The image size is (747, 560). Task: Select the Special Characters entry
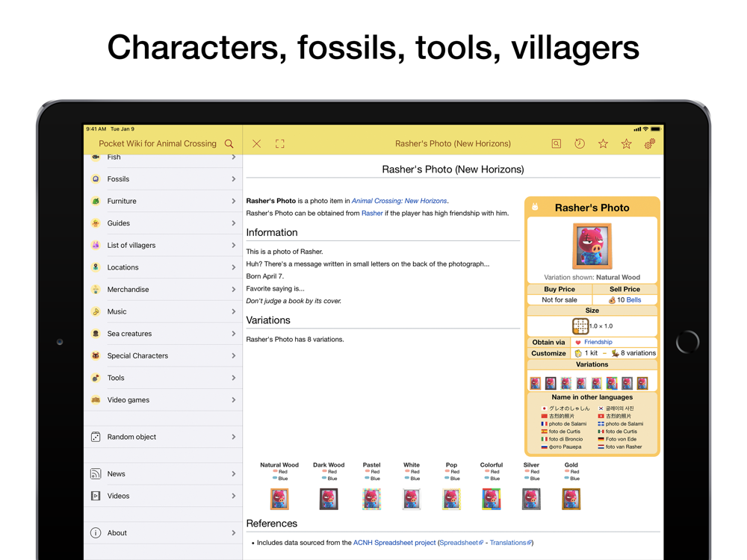[163, 355]
